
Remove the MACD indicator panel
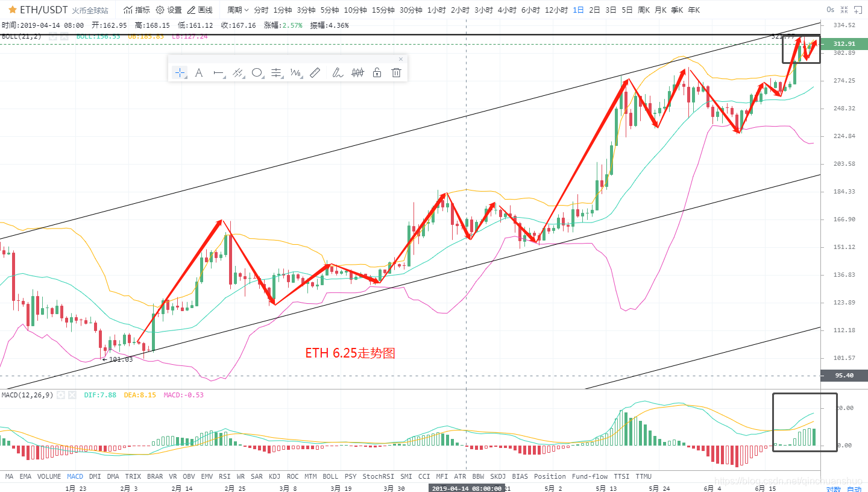[x=72, y=395]
